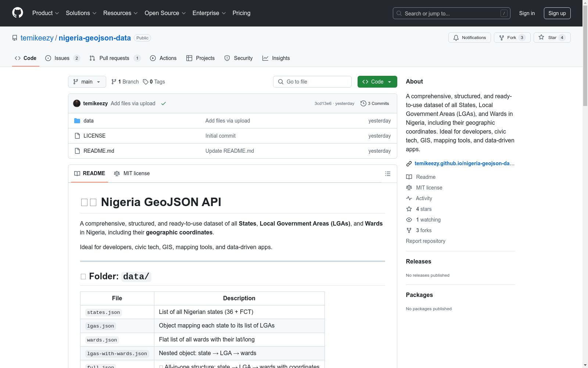Open temikeezy owner profile link
Screen dimensions: 588x368
click(x=37, y=38)
